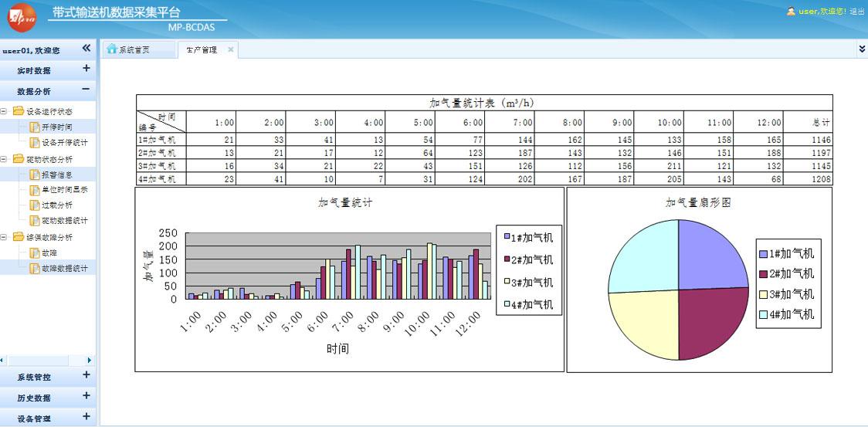Expand the 历史数据 accordion panel

pos(86,396)
